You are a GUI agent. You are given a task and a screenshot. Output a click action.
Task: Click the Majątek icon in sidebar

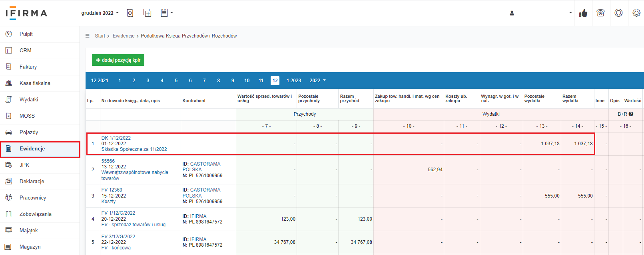[x=8, y=230]
